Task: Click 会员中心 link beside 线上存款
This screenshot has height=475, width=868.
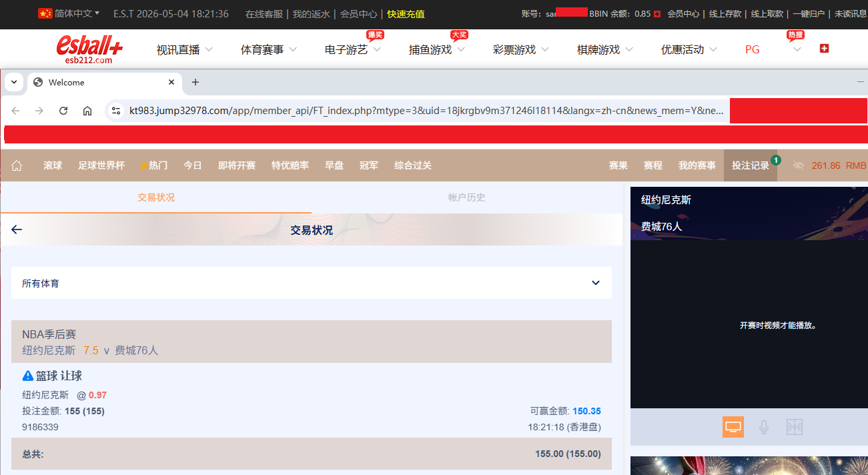Action: coord(683,14)
